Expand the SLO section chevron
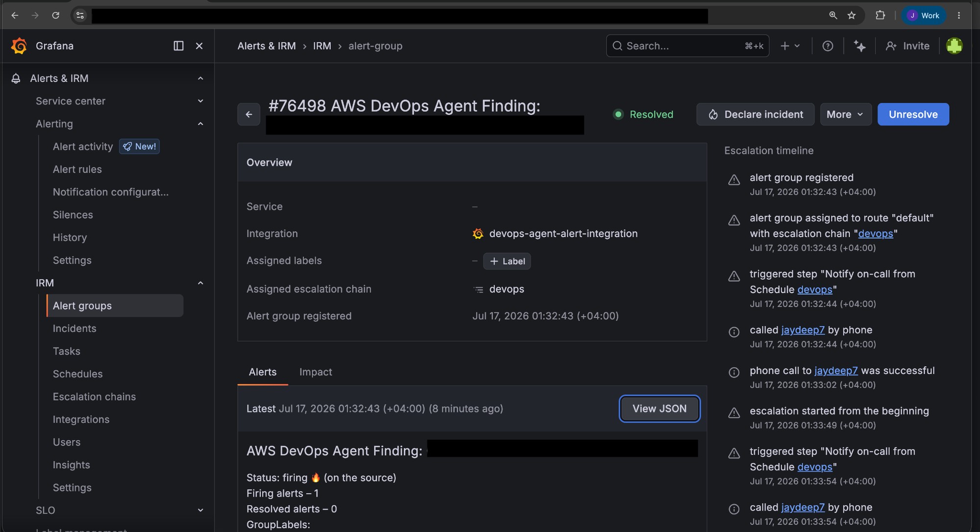 click(x=200, y=510)
